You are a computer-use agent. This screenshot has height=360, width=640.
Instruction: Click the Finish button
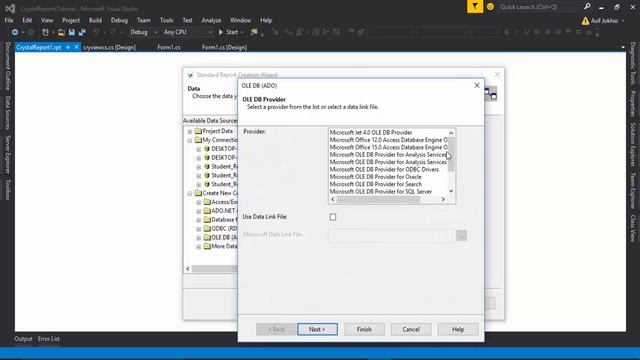point(364,329)
